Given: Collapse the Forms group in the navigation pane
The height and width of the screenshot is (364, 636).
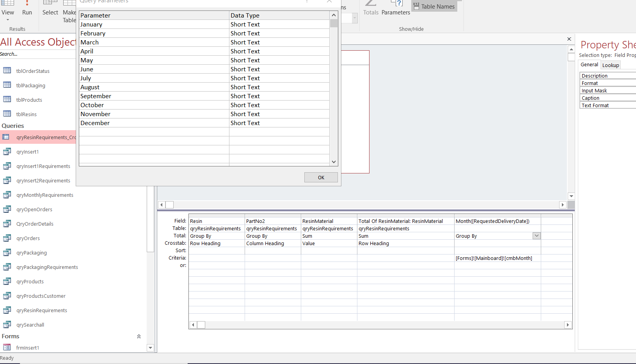Looking at the screenshot, I should coord(139,336).
